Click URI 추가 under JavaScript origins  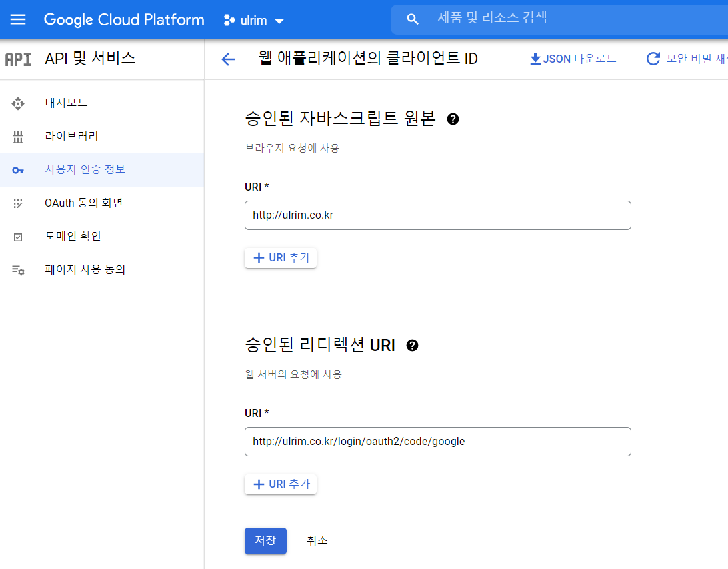tap(281, 257)
